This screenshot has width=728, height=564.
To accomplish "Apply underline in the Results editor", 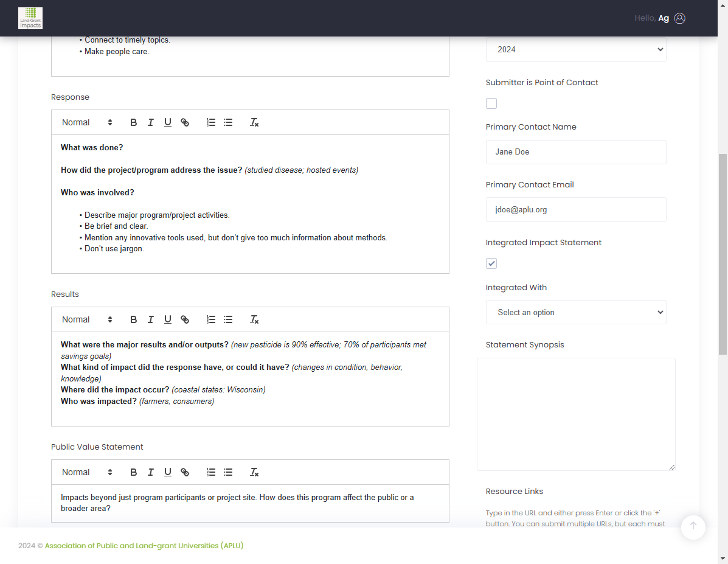I will tap(168, 319).
